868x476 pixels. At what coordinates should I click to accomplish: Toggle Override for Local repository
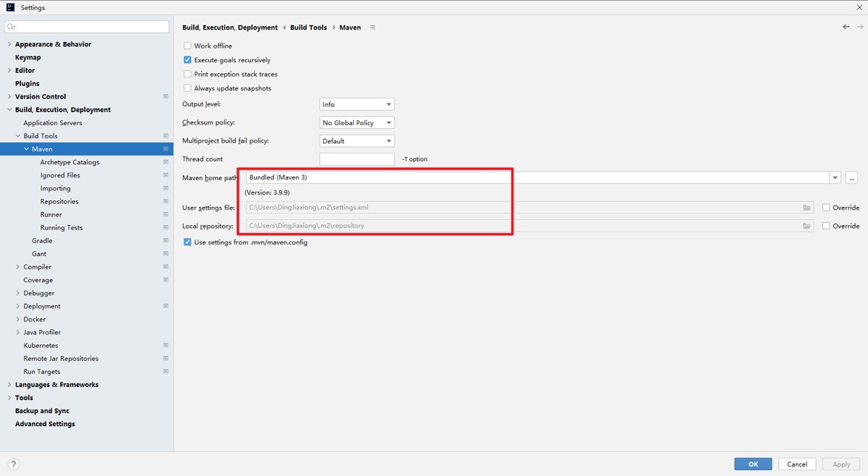(826, 226)
